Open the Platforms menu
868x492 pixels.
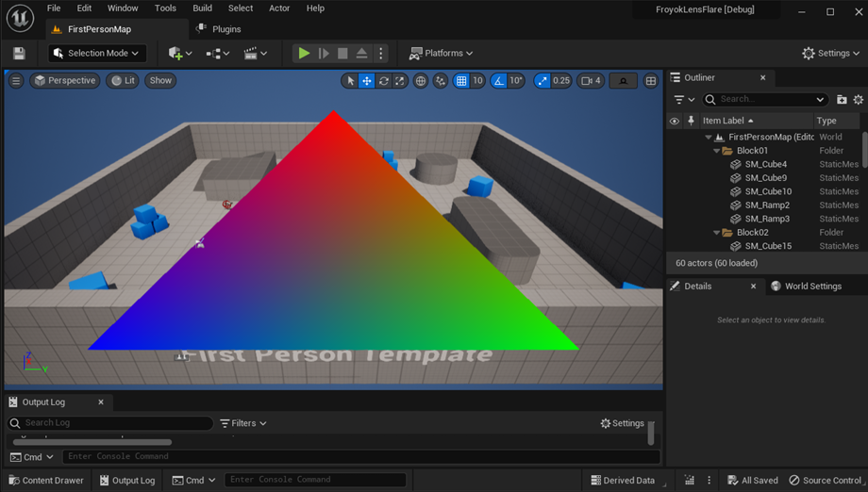tap(441, 53)
